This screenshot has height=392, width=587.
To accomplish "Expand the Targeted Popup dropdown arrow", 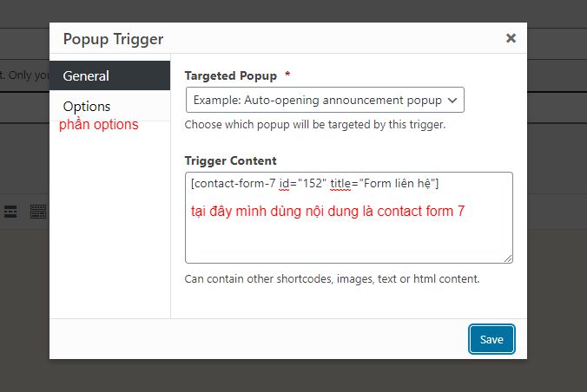I will 452,100.
